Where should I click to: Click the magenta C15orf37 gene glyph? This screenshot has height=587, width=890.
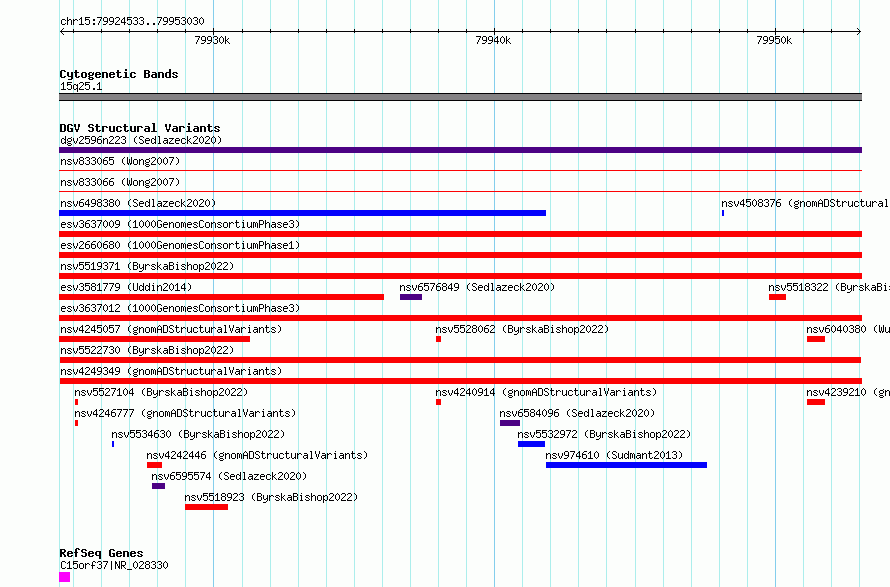coord(65,577)
